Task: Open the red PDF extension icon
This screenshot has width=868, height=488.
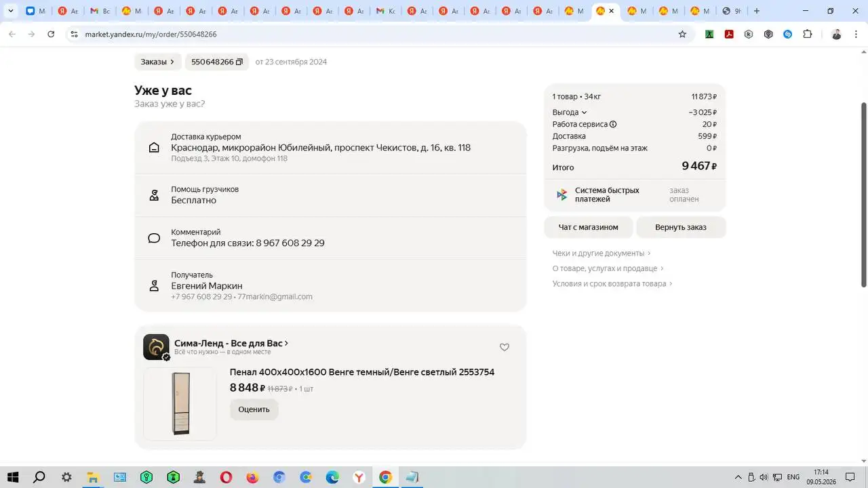Action: click(729, 34)
